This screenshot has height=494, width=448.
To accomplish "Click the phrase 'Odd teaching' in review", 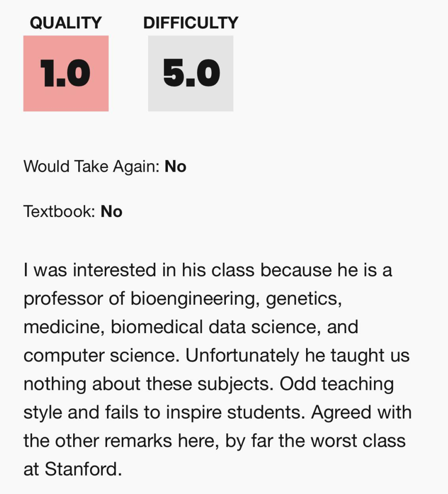I will (337, 384).
